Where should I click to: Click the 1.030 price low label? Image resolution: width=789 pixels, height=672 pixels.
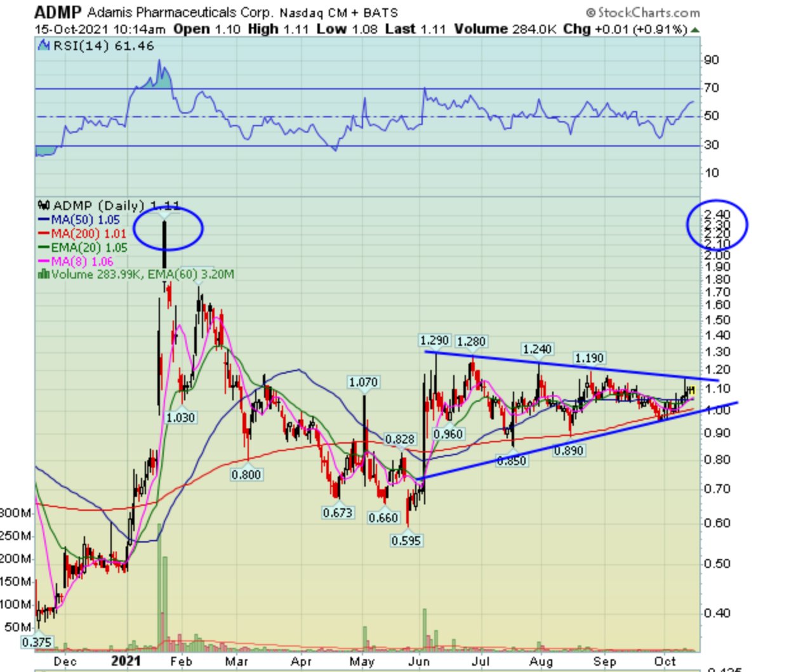pos(180,418)
